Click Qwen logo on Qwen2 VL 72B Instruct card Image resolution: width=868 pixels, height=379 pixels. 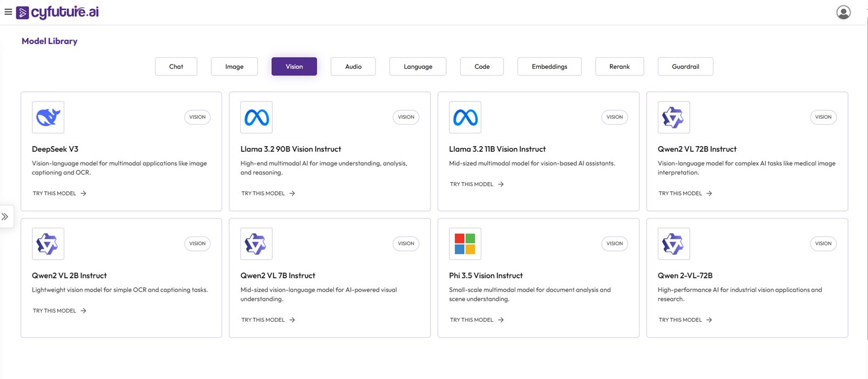click(x=674, y=117)
